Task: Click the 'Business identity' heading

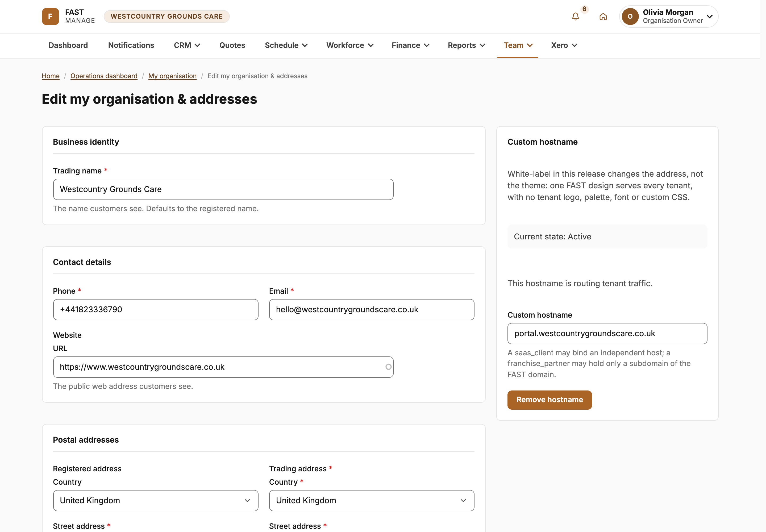Action: pos(86,142)
